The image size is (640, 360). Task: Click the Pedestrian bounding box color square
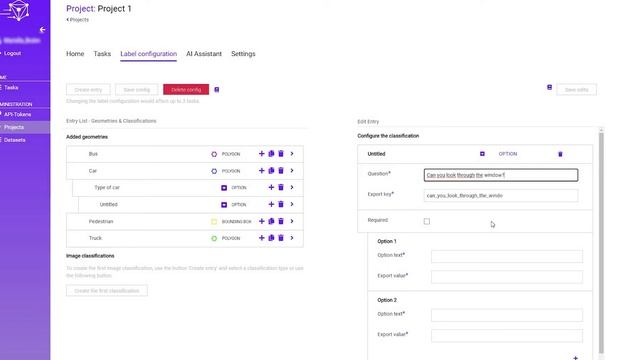214,222
